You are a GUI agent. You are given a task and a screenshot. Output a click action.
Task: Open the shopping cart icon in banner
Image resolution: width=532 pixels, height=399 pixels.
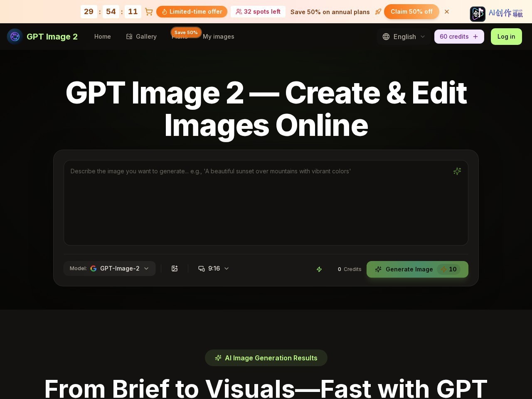click(149, 12)
